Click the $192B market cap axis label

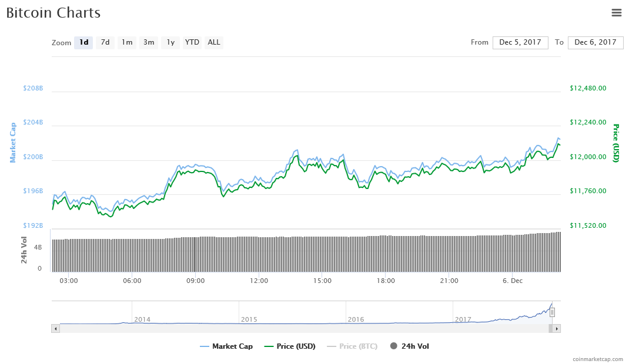tap(33, 225)
